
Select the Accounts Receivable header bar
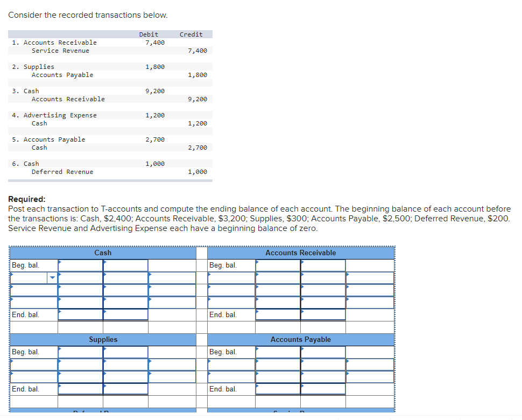[300, 253]
